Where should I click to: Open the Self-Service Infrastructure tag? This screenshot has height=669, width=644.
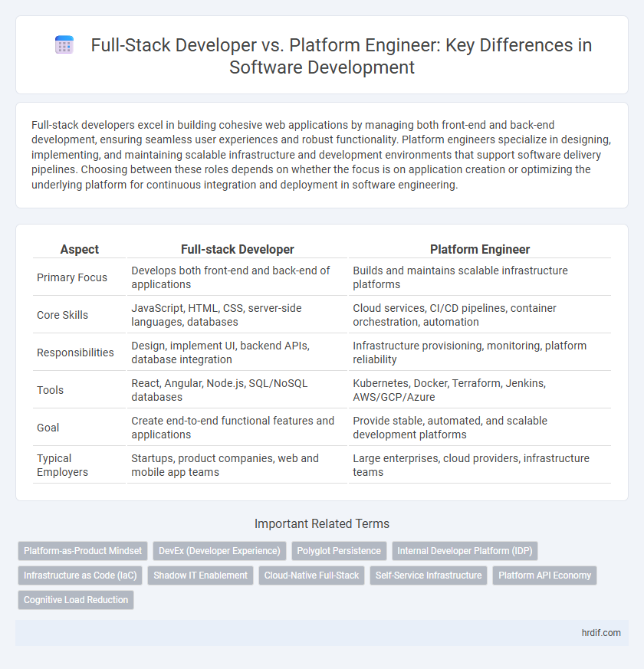point(429,576)
